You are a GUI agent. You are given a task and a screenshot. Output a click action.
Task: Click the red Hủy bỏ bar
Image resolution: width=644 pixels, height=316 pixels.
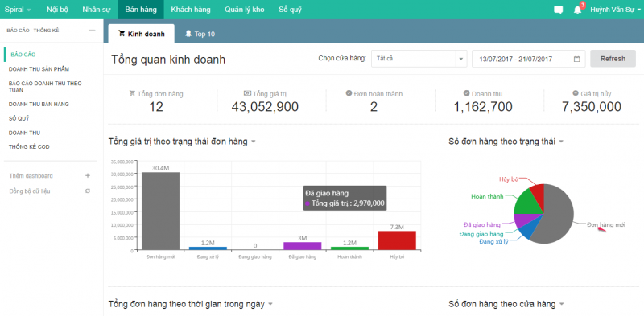(x=397, y=240)
